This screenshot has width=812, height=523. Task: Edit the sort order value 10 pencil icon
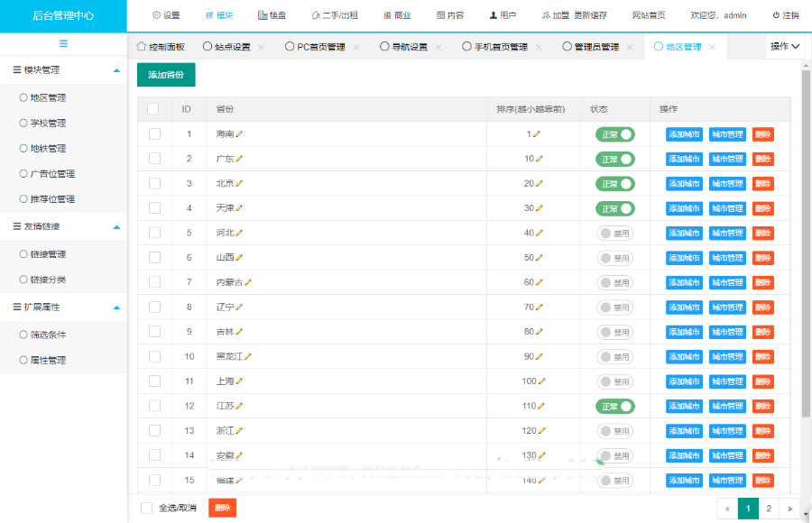coord(539,159)
